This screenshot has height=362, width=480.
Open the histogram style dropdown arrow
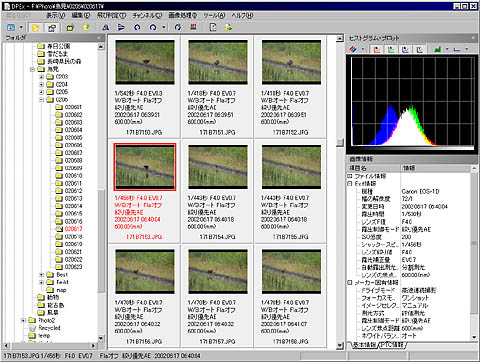pos(447,49)
